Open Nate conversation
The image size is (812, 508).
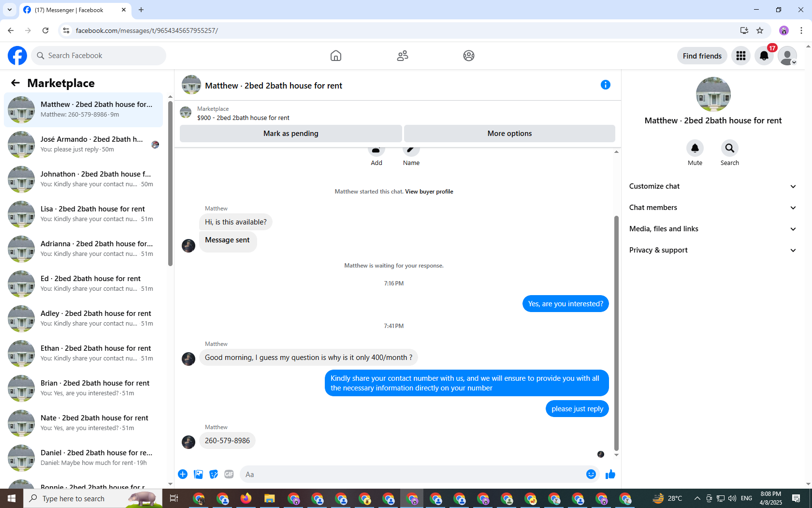83,423
